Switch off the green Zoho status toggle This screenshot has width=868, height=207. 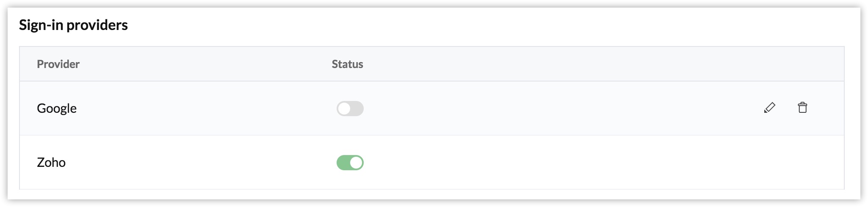coord(350,163)
